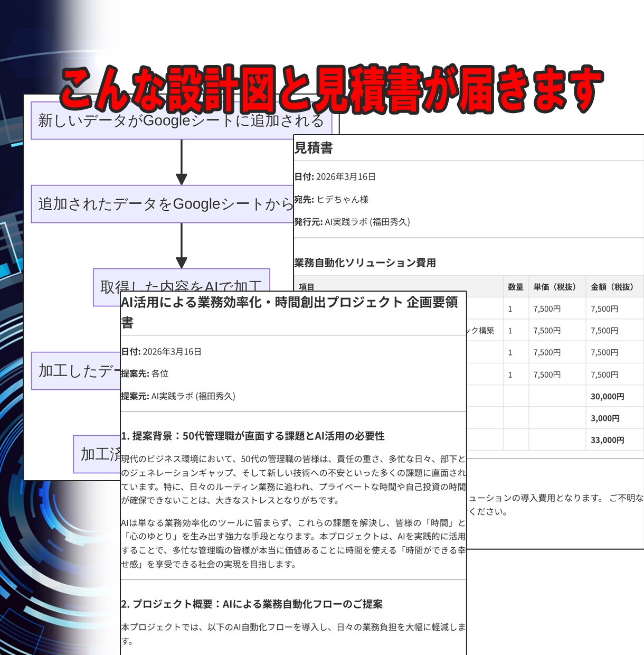Screen dimensions: 644x655
Task: Click 提案元: AI実践ラボ in the proposal
Action: point(178,396)
